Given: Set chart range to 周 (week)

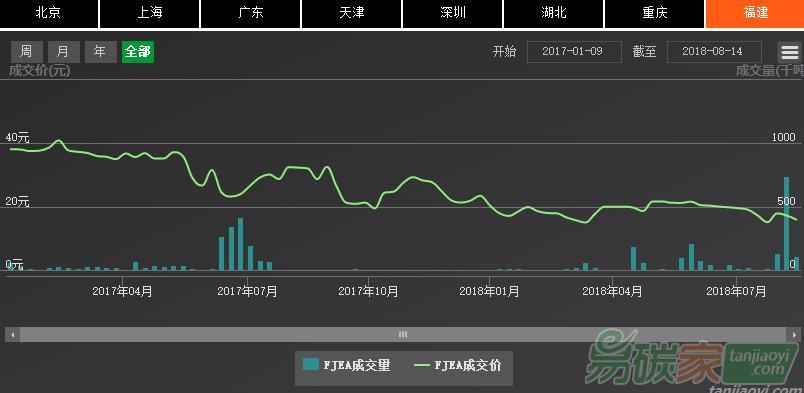Looking at the screenshot, I should tap(27, 52).
